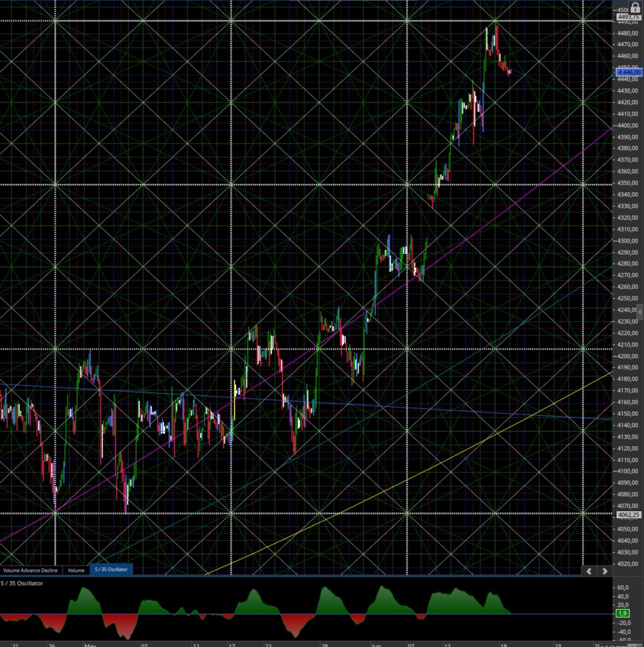Viewport: 644px width, 647px height.
Task: Click the 4020,00 price axis label
Action: coord(628,563)
